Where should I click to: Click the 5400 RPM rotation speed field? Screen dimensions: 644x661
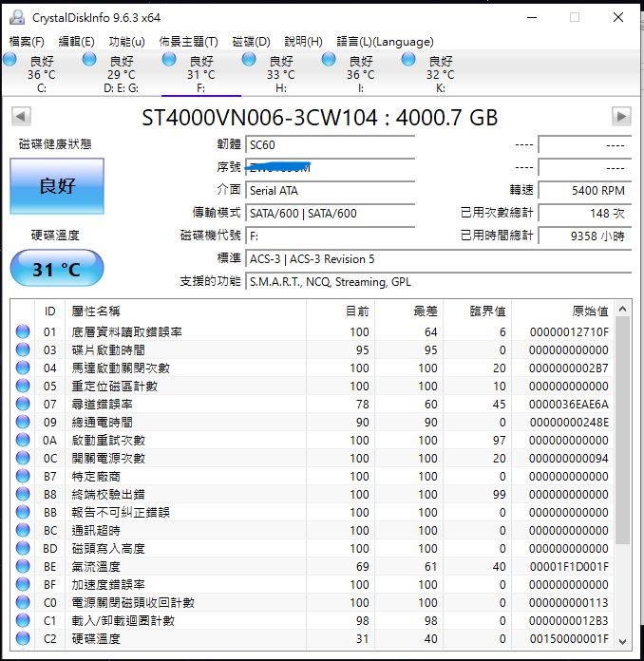(x=585, y=190)
